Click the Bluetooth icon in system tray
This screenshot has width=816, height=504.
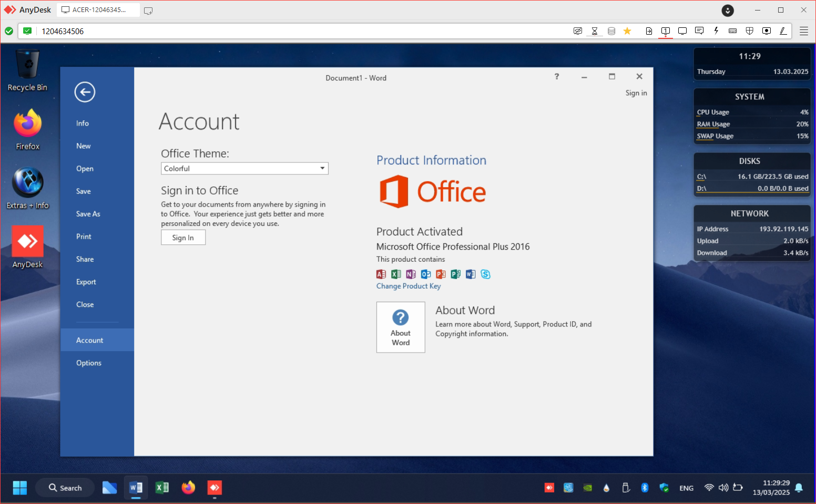coord(645,488)
